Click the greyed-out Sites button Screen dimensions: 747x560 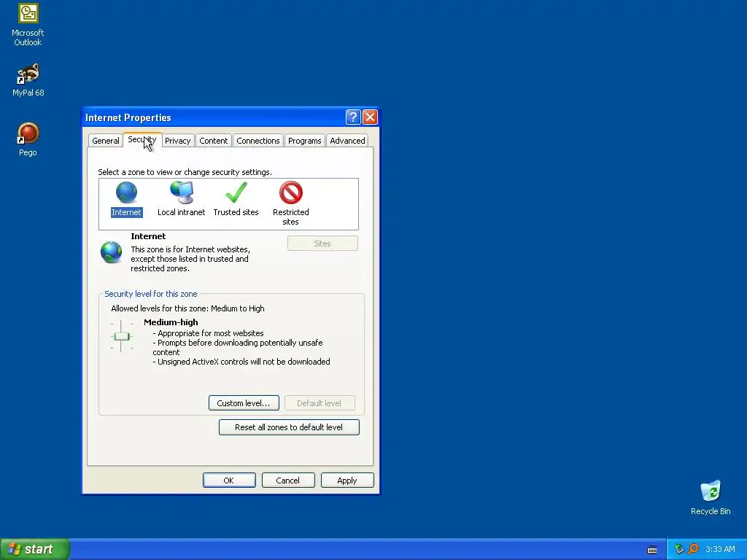pos(322,244)
